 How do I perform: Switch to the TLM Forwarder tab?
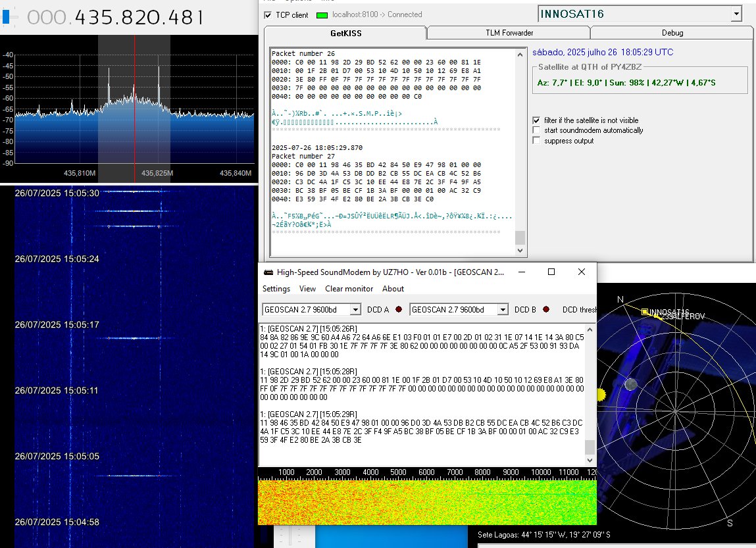coord(509,33)
